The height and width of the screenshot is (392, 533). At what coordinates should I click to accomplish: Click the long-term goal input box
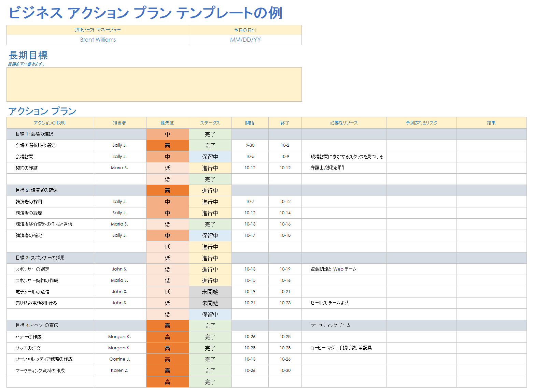(x=154, y=84)
